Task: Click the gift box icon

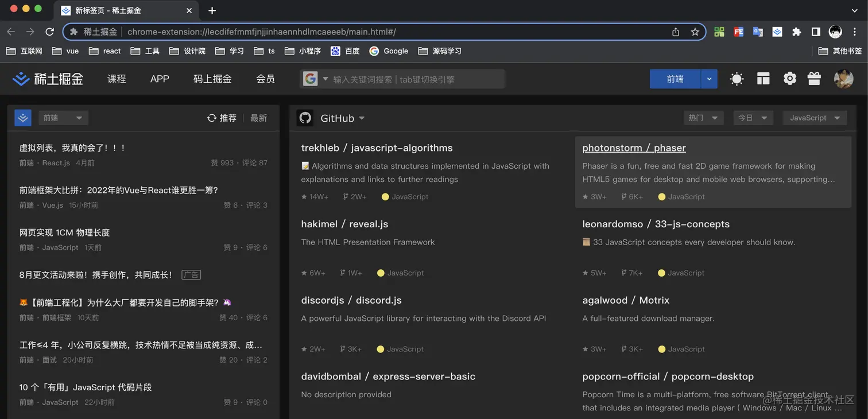Action: (x=814, y=79)
